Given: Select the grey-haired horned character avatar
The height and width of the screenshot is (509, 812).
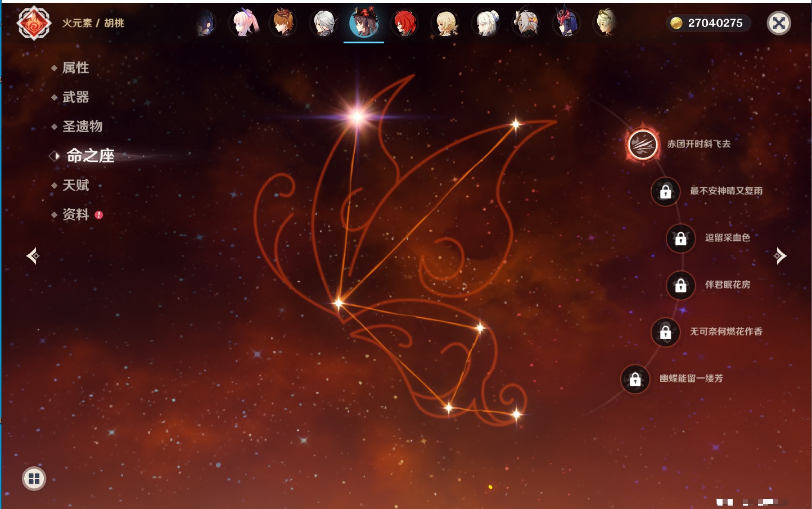Looking at the screenshot, I should tap(526, 24).
